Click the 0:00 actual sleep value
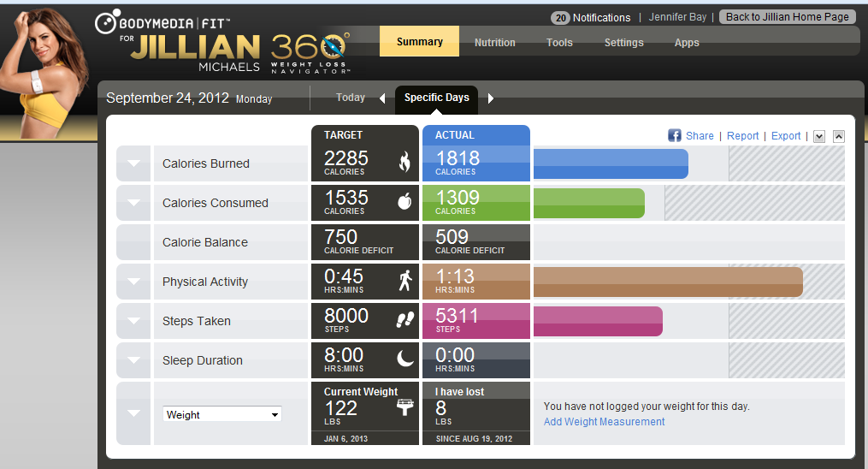The image size is (868, 469). point(454,355)
